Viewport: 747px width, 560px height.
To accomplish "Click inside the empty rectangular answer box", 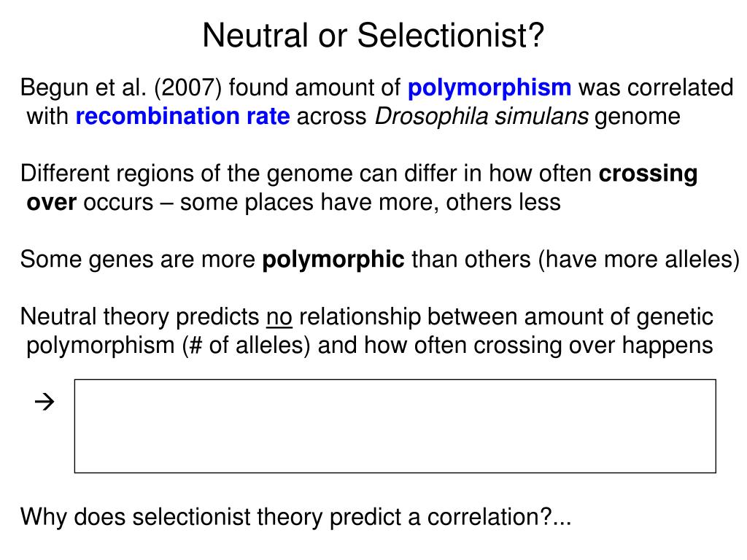I will point(395,426).
